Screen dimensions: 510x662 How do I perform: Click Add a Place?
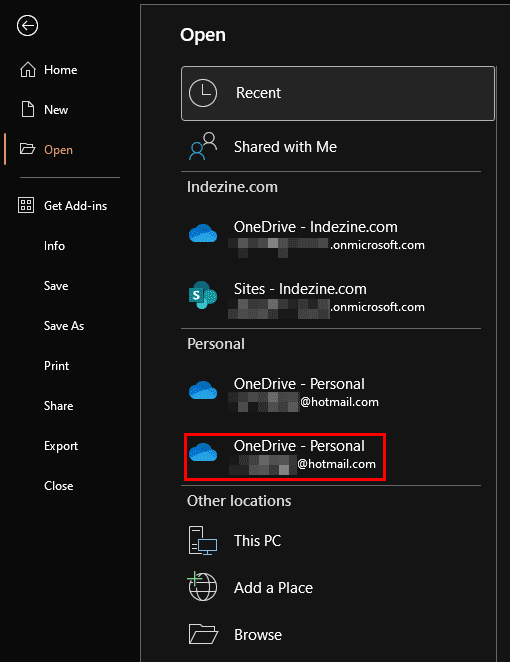pyautogui.click(x=331, y=587)
